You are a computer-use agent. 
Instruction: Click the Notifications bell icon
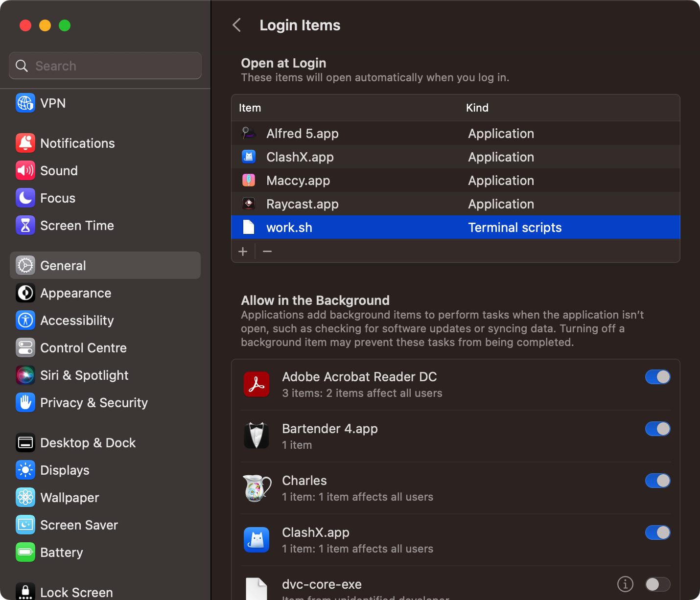point(25,143)
